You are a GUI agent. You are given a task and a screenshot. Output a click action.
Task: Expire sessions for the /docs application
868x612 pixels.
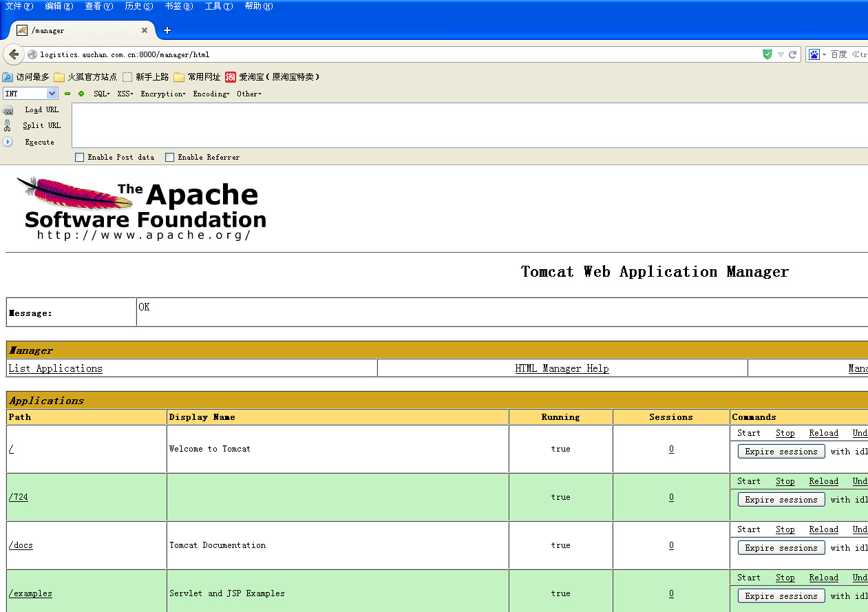[x=781, y=548]
